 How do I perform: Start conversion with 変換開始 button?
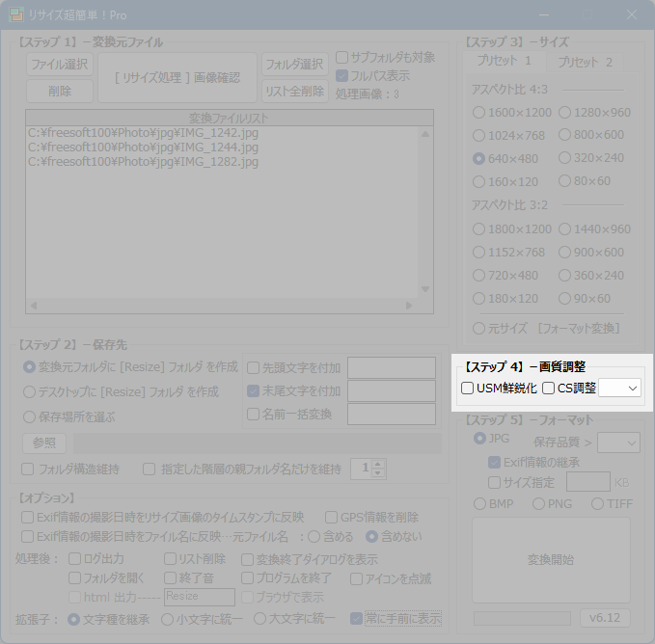[x=551, y=560]
